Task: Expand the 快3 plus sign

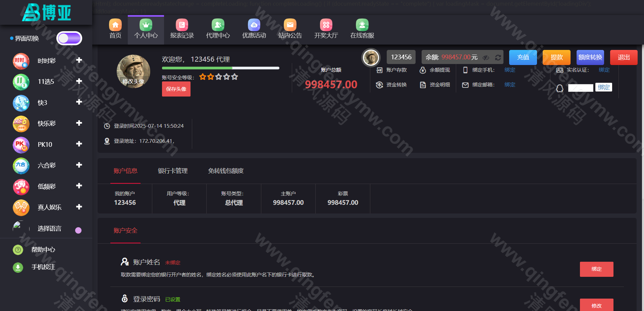Action: click(x=79, y=102)
